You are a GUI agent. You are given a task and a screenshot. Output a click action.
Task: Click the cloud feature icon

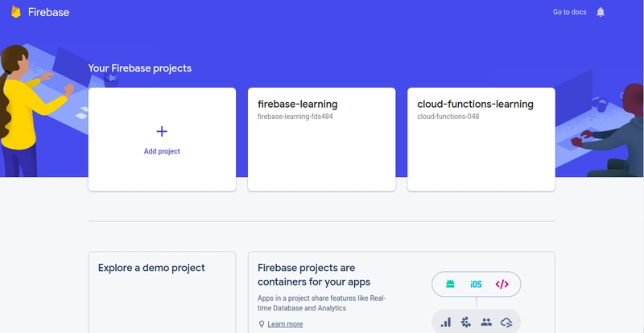click(506, 323)
